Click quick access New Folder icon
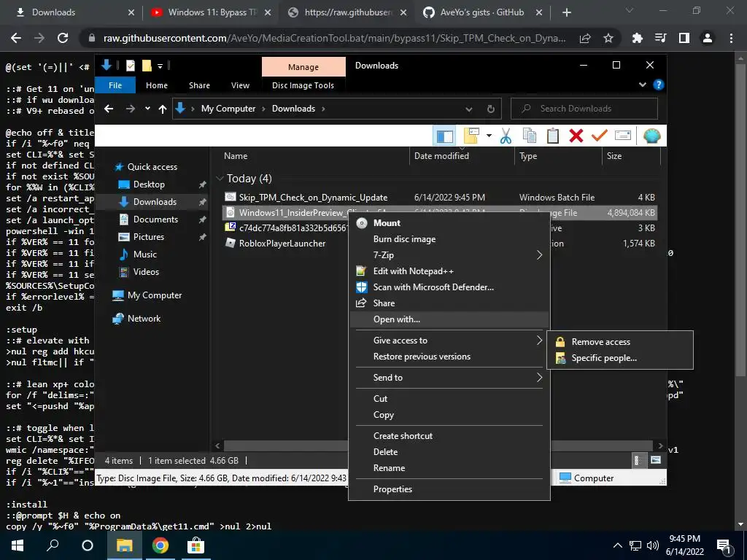Screen dimensions: 747x560 pos(147,66)
